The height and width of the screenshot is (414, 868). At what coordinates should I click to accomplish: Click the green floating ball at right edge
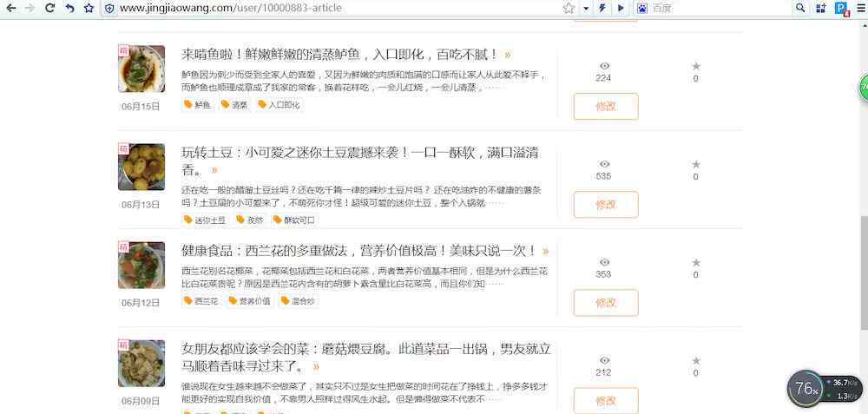[x=864, y=88]
